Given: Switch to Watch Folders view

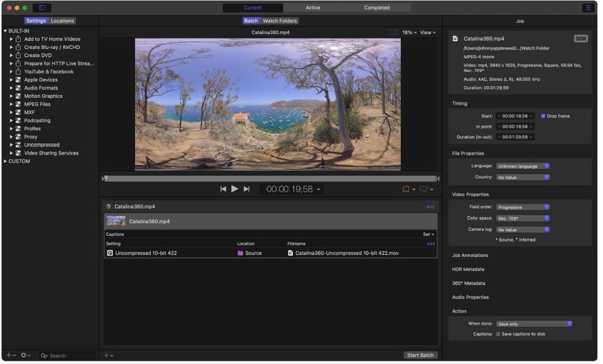Looking at the screenshot, I should [x=279, y=21].
